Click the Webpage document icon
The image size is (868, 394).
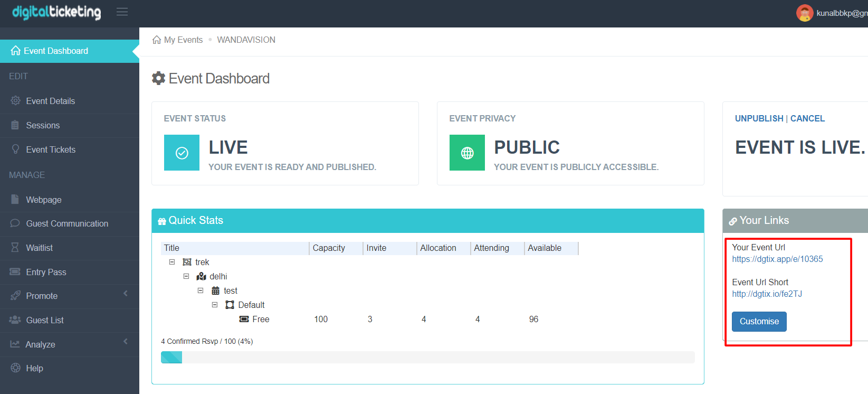15,199
